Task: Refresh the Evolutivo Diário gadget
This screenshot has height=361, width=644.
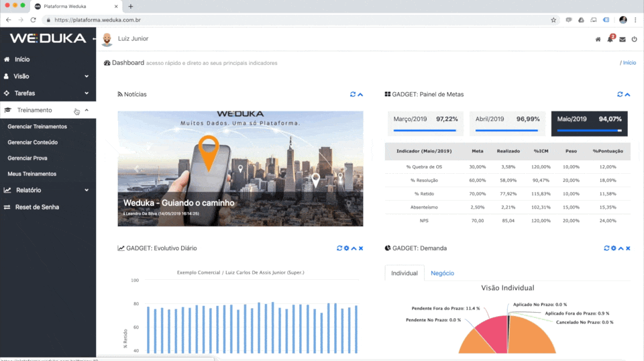Action: point(339,248)
